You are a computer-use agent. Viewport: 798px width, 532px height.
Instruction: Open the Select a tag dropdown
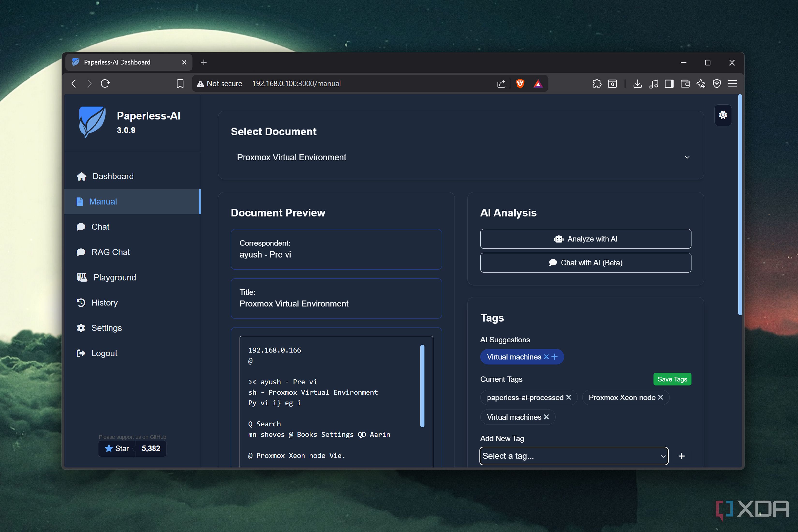point(574,456)
